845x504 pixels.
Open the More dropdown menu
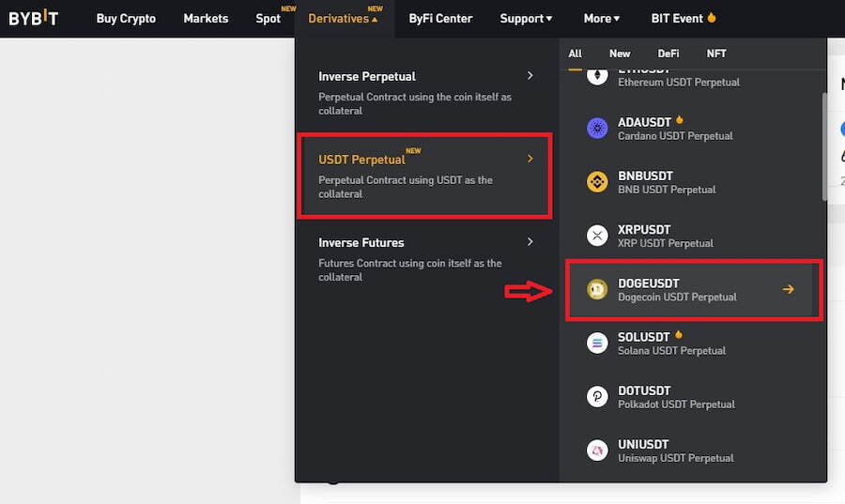[x=602, y=19]
